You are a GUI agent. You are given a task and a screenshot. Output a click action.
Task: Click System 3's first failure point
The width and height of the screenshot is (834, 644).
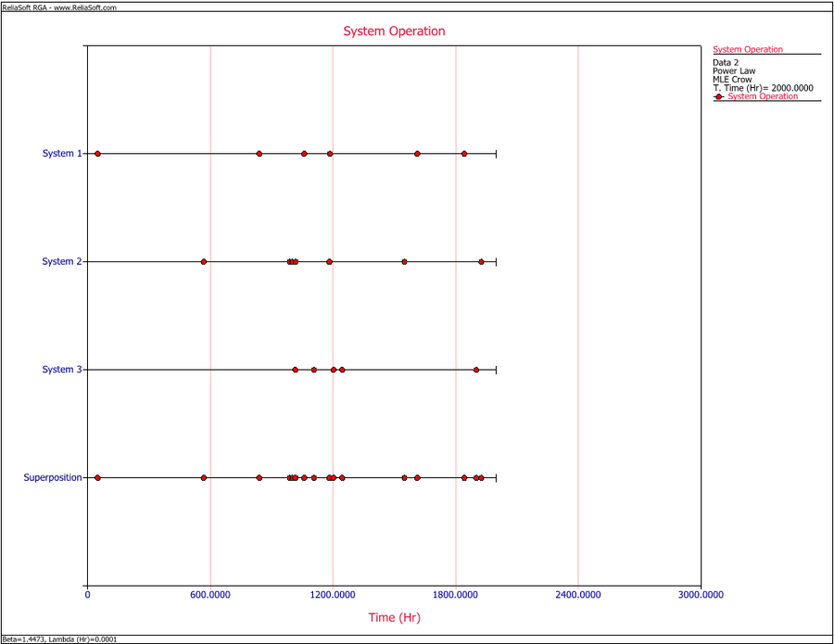click(296, 370)
